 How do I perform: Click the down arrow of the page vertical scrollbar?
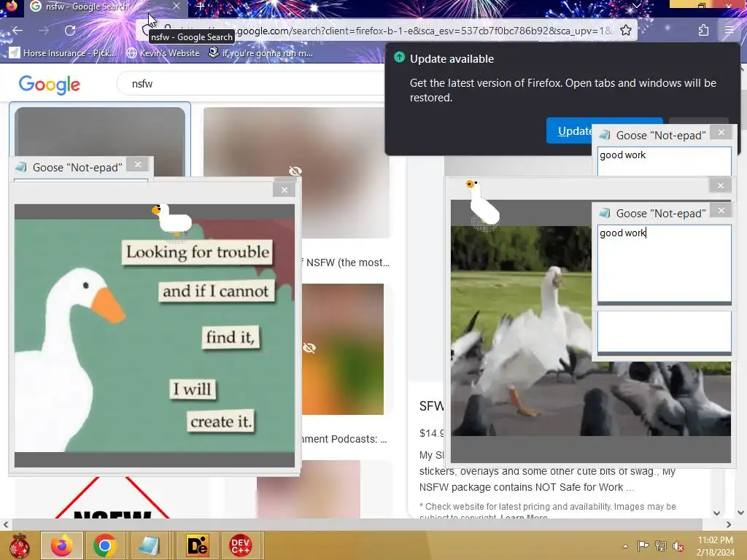pos(740,513)
